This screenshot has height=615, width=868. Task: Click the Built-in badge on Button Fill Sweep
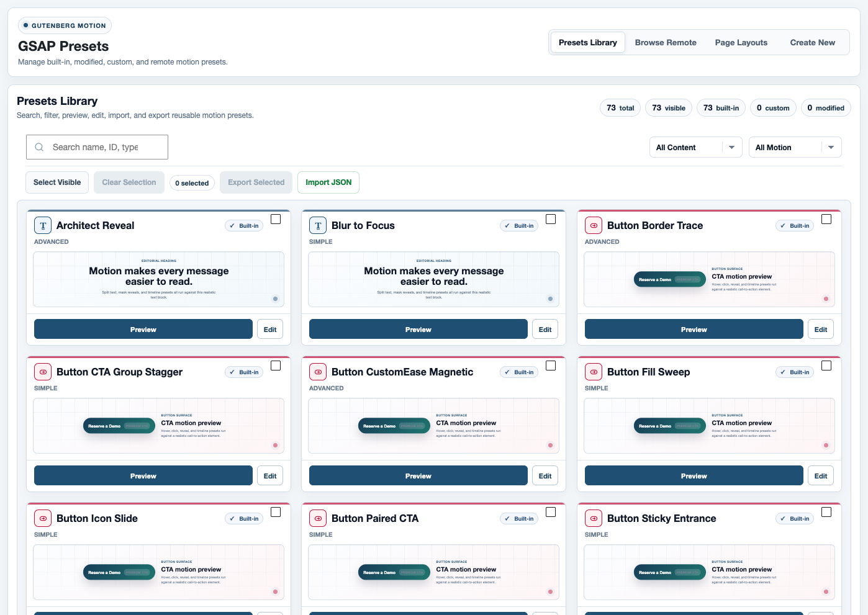pyautogui.click(x=795, y=372)
